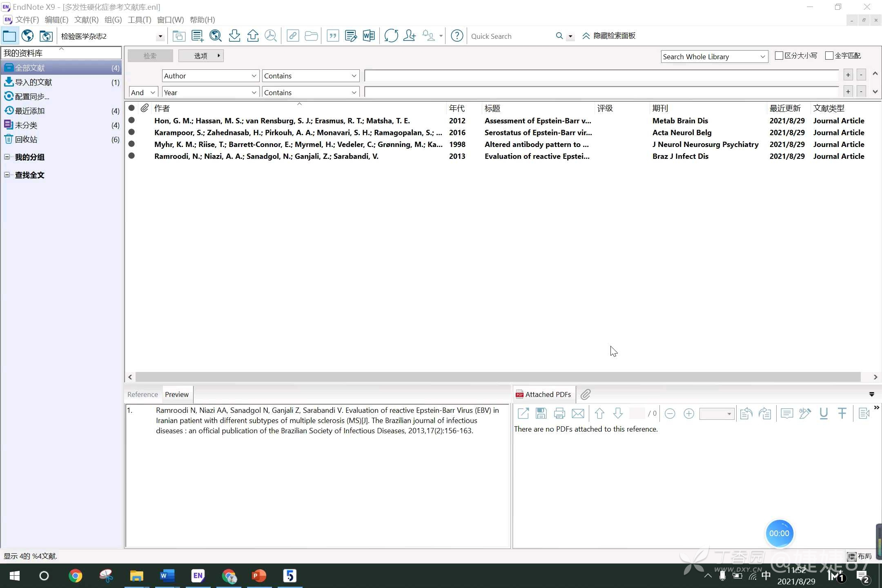Click the Sync Library circular arrows icon
The height and width of the screenshot is (588, 882).
point(391,36)
